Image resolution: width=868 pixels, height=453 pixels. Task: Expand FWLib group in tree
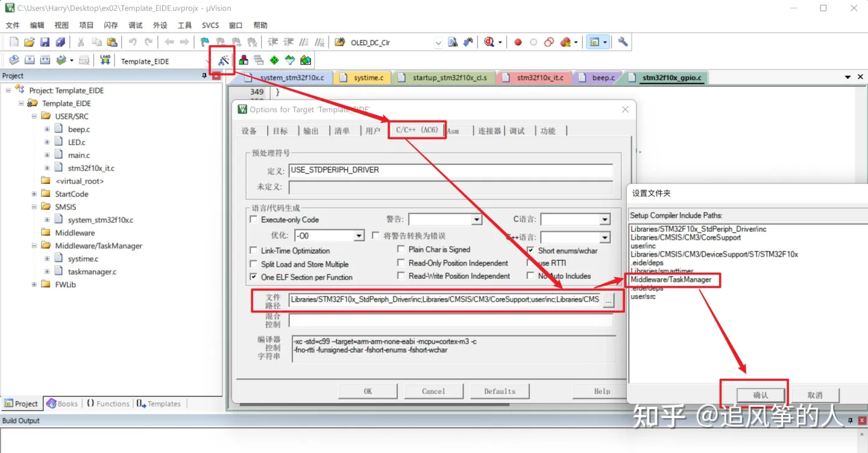[34, 284]
